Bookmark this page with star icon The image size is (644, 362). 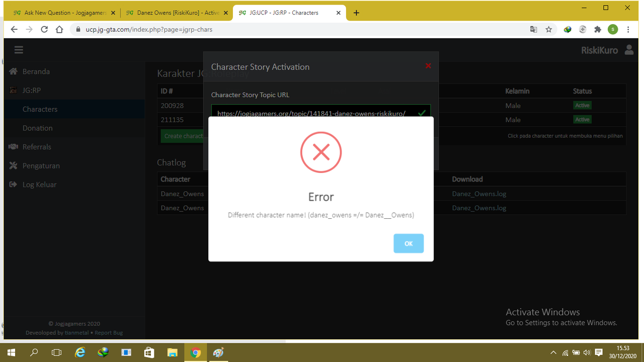pos(549,30)
